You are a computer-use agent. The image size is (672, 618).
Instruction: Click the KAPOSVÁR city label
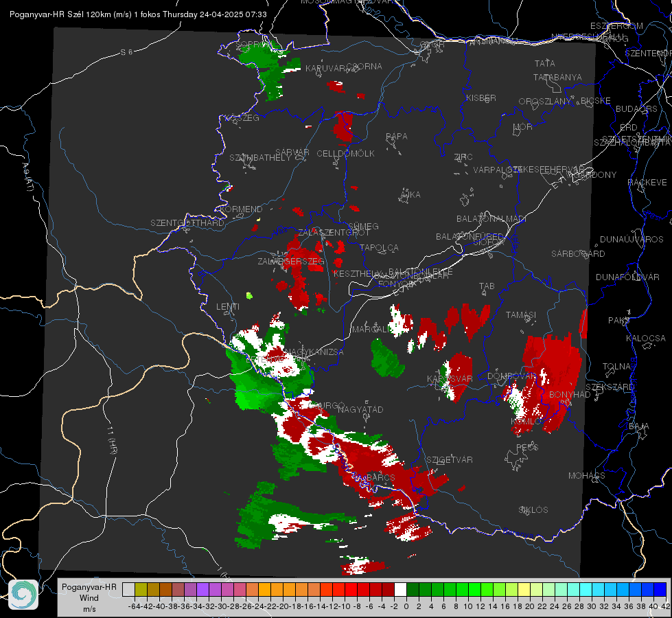tap(450, 378)
